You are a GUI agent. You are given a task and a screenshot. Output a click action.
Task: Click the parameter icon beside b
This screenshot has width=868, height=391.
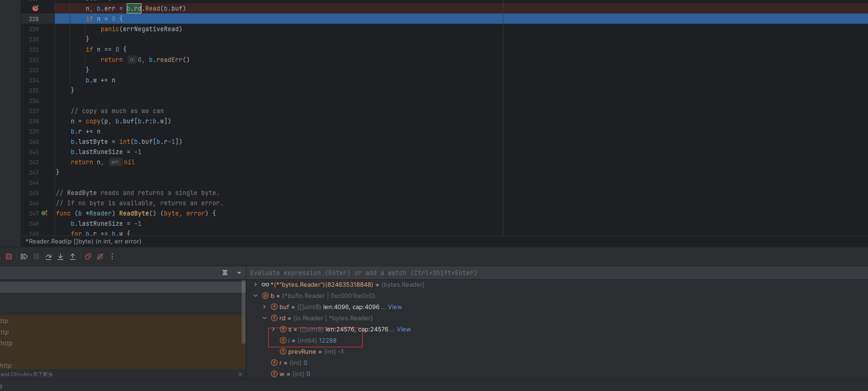[265, 296]
